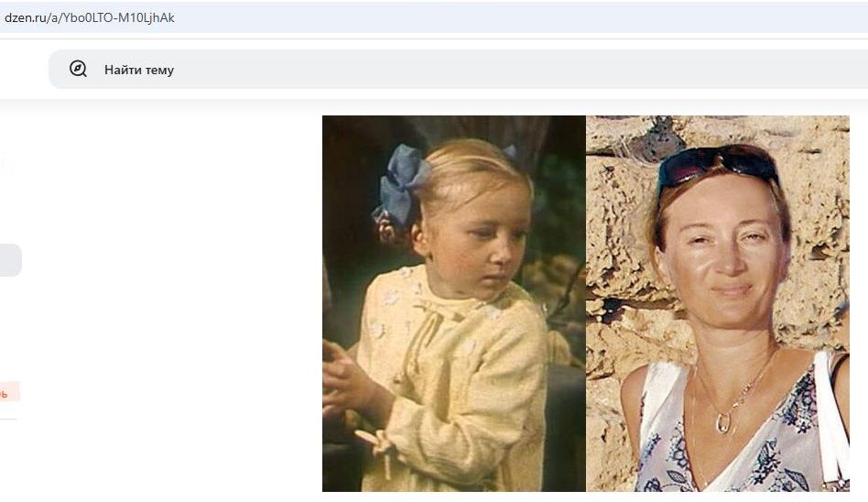This screenshot has height=502, width=868.
Task: Click the Найти тему placeholder text
Action: click(139, 70)
